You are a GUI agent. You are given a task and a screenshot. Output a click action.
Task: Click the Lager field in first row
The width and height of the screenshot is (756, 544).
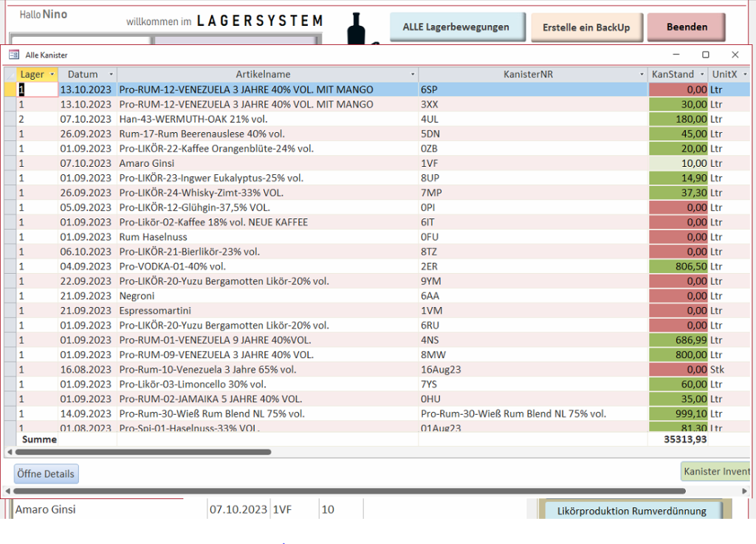(38, 89)
